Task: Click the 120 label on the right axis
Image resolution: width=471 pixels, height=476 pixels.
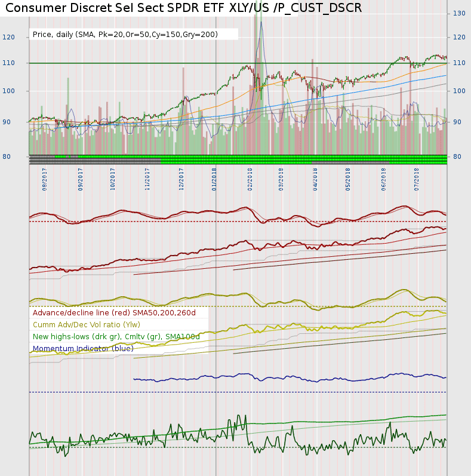Action: click(459, 38)
